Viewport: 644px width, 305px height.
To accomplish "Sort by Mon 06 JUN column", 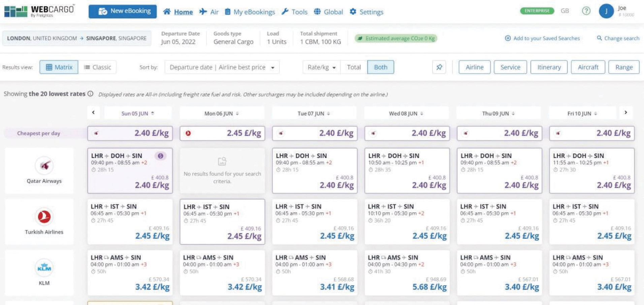I will click(x=222, y=113).
